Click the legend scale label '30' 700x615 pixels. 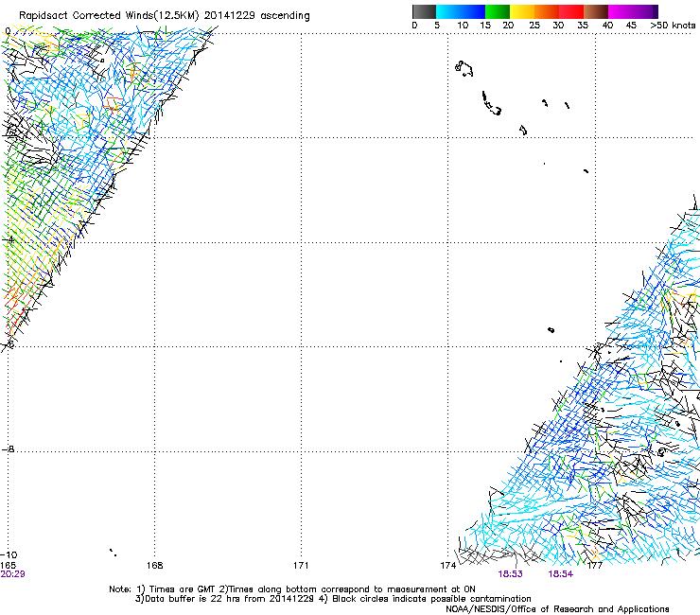click(558, 25)
